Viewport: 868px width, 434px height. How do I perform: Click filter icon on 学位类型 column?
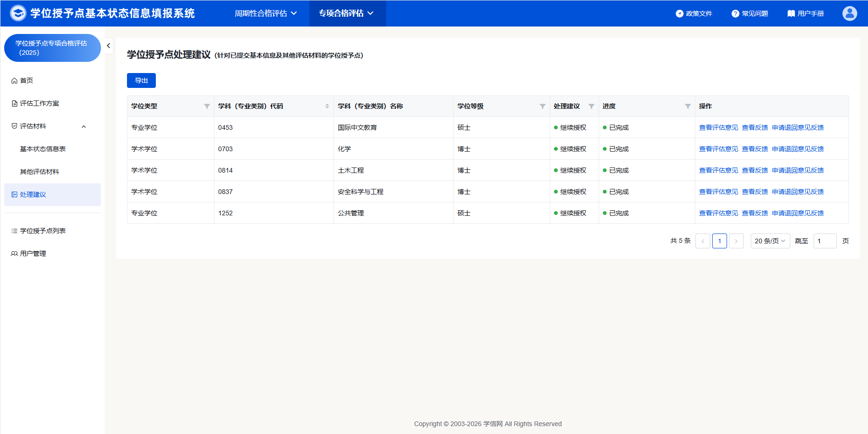pyautogui.click(x=207, y=107)
